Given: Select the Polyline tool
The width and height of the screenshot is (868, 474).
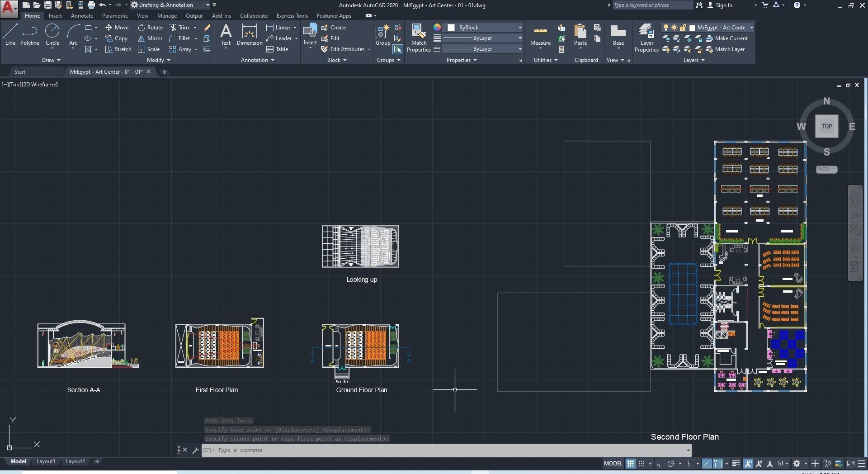Looking at the screenshot, I should point(30,35).
